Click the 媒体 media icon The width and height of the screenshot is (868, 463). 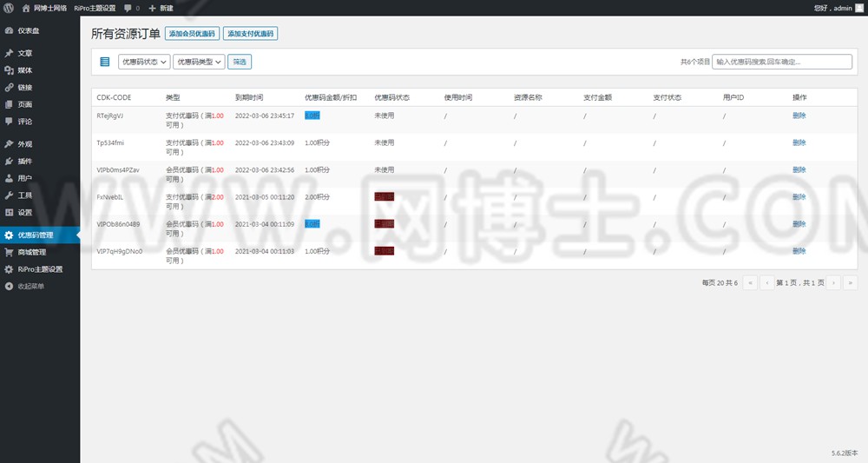9,70
